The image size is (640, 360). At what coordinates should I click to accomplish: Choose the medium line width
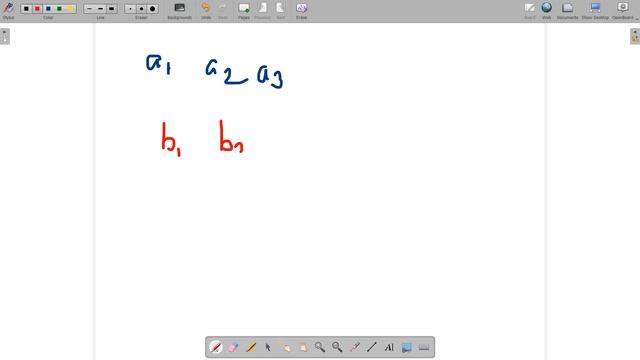coord(100,9)
